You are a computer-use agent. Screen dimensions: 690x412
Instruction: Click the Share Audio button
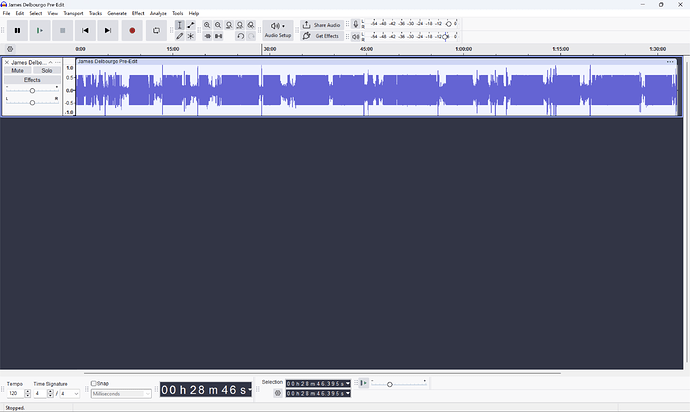pyautogui.click(x=322, y=25)
